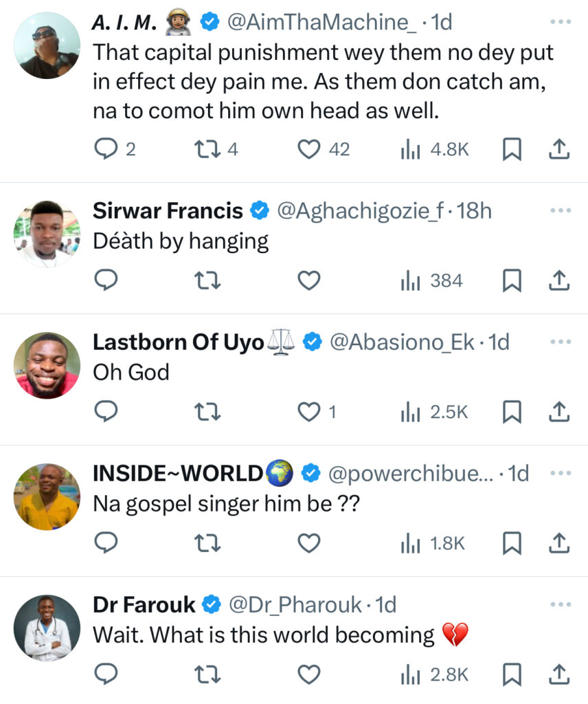588x704 pixels.
Task: Share A. I. M.'s tweet
Action: (560, 148)
